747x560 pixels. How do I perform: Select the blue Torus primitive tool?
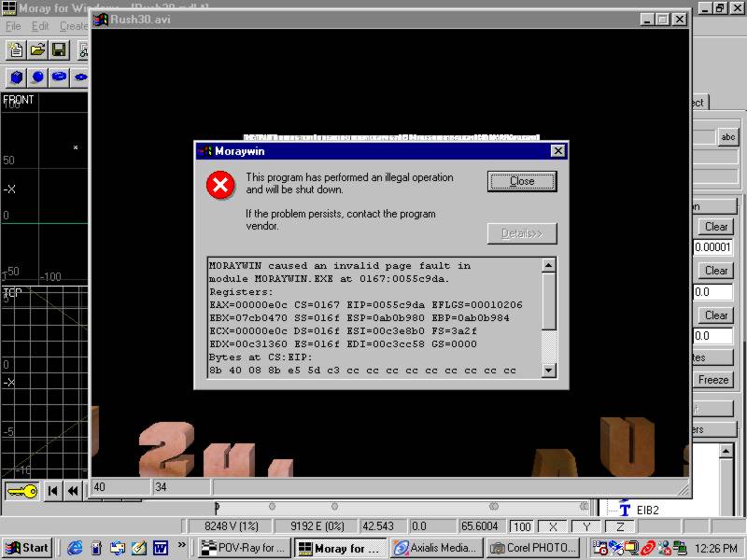(59, 77)
